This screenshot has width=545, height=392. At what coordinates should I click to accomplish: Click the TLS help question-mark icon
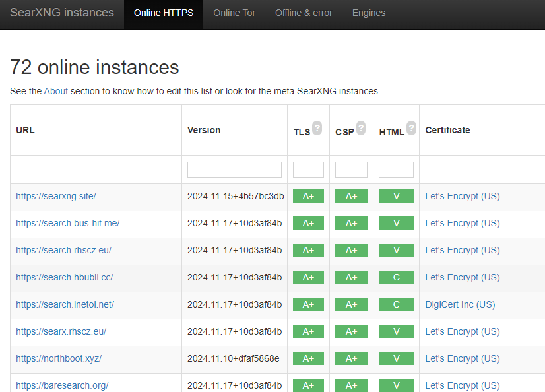pos(317,128)
